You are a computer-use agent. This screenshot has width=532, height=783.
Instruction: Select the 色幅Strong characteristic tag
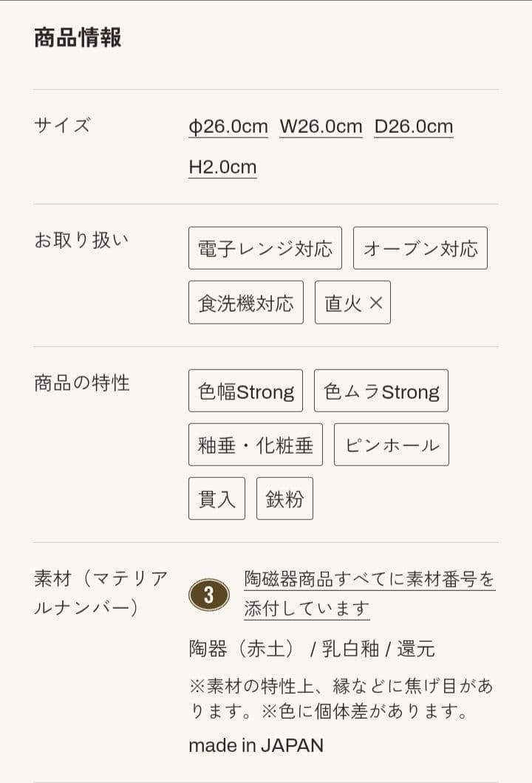point(245,391)
